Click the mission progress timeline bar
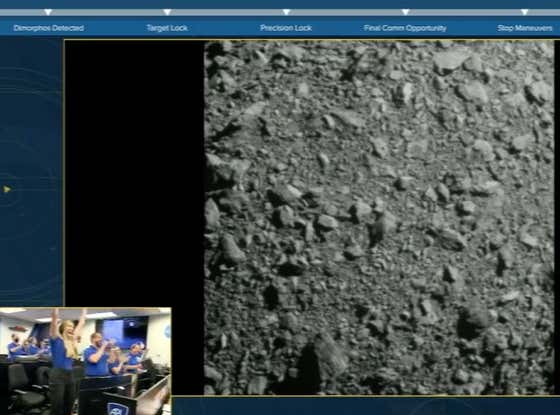The image size is (560, 415). point(280,12)
